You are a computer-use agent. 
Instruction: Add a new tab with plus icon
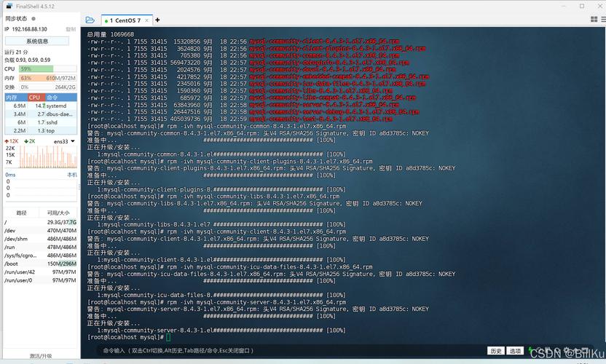[157, 20]
